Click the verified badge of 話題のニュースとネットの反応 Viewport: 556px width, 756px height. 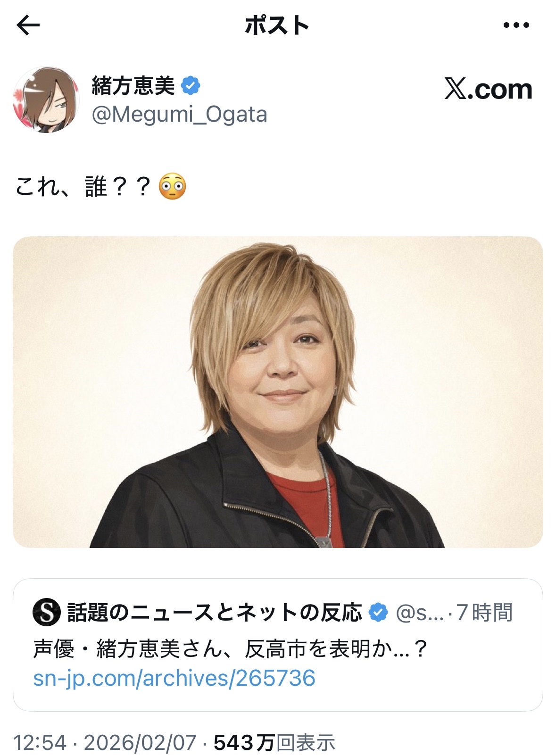[378, 612]
